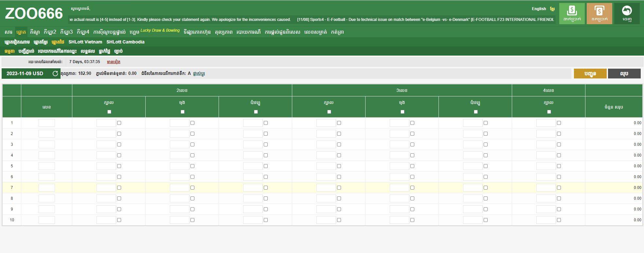Click the yellow បញ្ជូន submit button

tap(590, 74)
